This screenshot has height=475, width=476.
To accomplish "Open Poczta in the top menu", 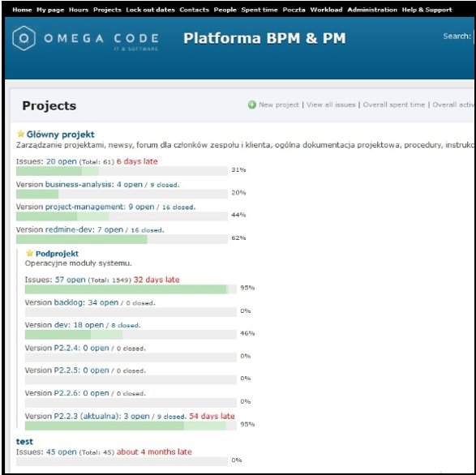I will tap(294, 10).
